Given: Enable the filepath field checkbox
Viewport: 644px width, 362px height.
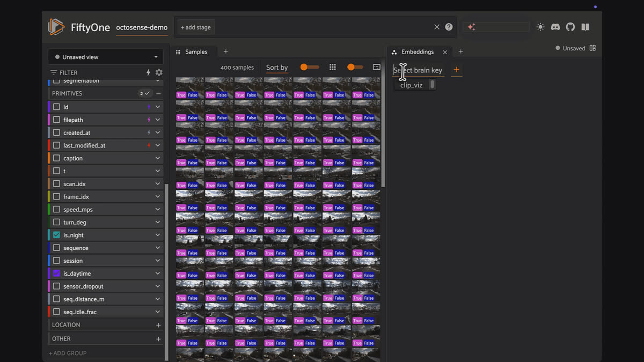Looking at the screenshot, I should point(56,120).
